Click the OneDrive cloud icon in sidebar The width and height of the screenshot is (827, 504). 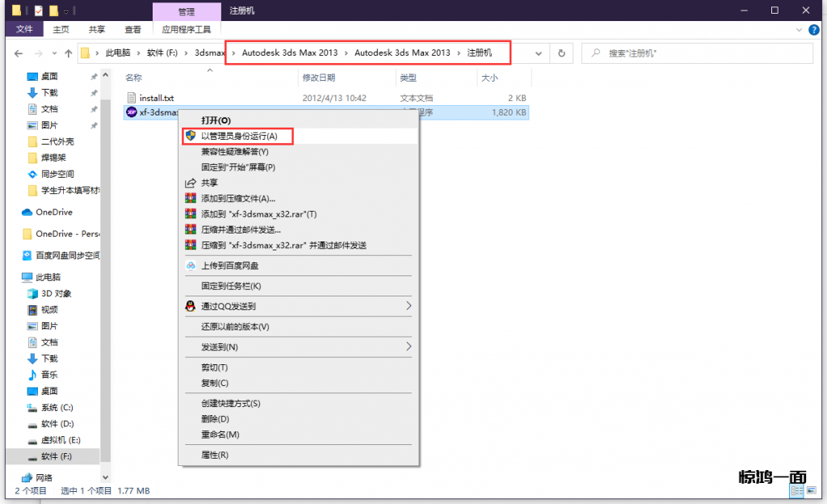coord(27,212)
